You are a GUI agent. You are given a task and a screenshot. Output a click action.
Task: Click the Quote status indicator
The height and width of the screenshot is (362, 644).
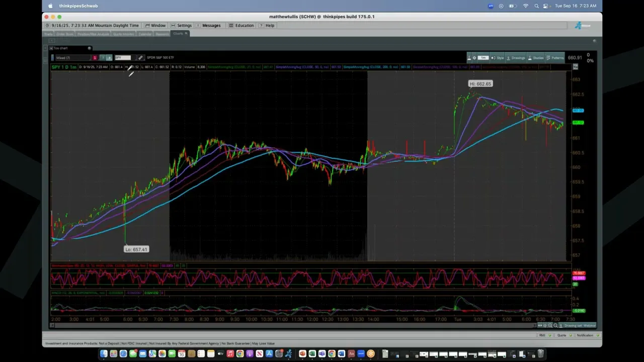point(564,335)
